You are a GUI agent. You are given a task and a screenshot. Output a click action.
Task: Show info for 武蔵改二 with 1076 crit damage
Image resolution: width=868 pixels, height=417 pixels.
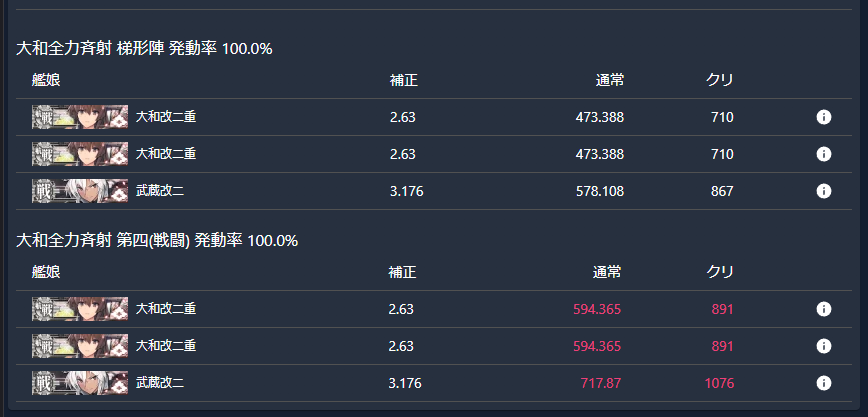coord(824,383)
